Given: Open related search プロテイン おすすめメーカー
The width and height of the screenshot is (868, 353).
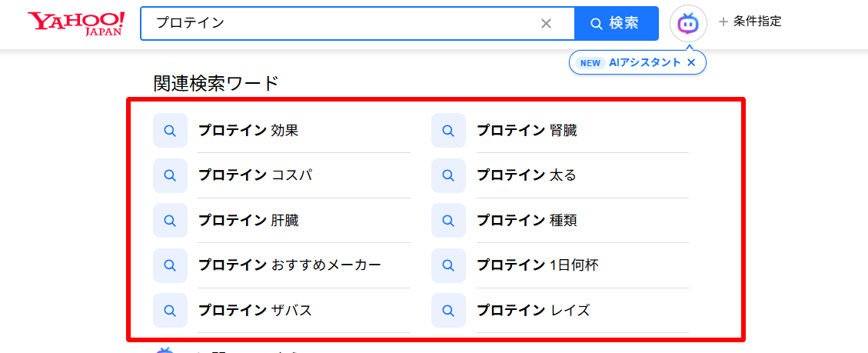Looking at the screenshot, I should click(x=290, y=265).
